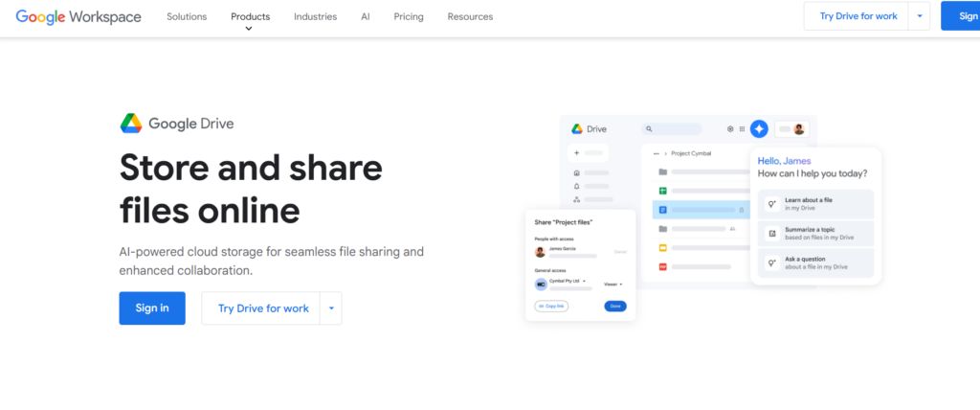
Task: Click the Hello, James greeting text
Action: pos(785,161)
